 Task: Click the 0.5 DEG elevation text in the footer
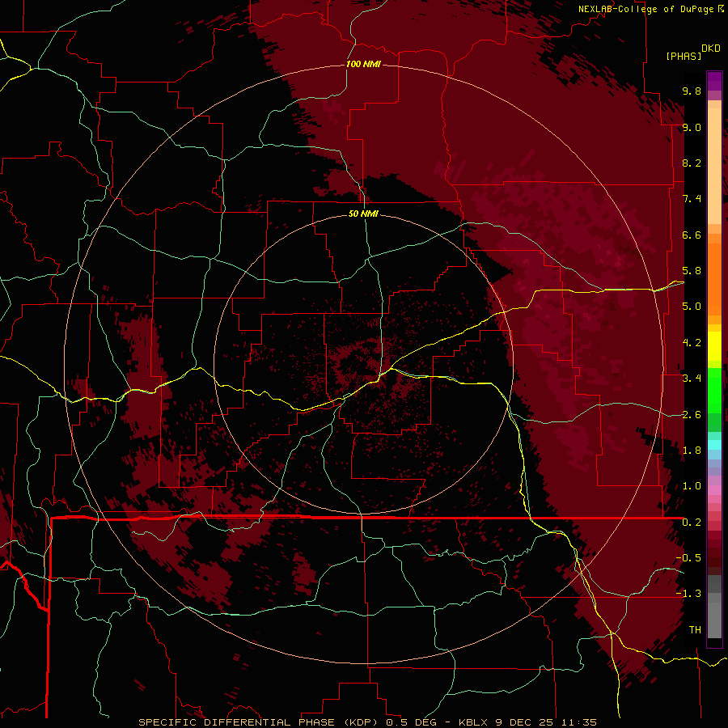click(411, 722)
